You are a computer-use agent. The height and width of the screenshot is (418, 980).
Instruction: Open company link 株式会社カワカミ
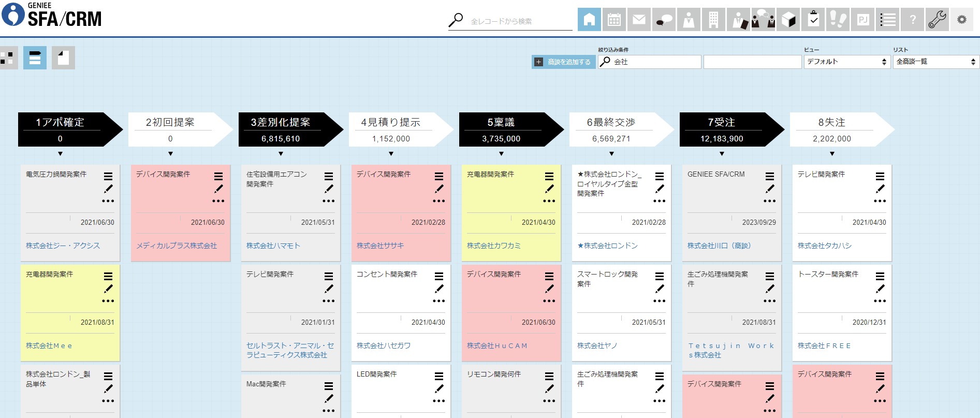(494, 246)
